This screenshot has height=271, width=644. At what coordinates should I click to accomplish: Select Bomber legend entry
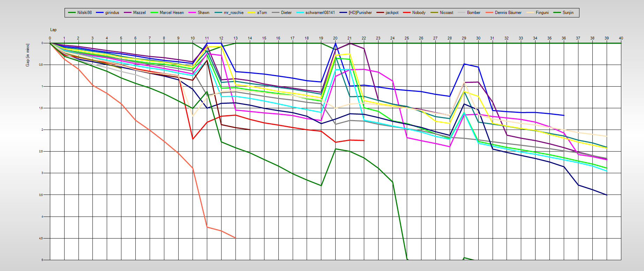(x=473, y=13)
